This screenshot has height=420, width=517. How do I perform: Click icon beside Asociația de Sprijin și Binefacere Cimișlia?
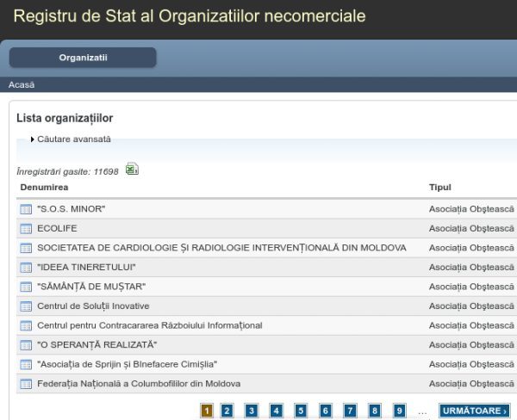[26, 365]
